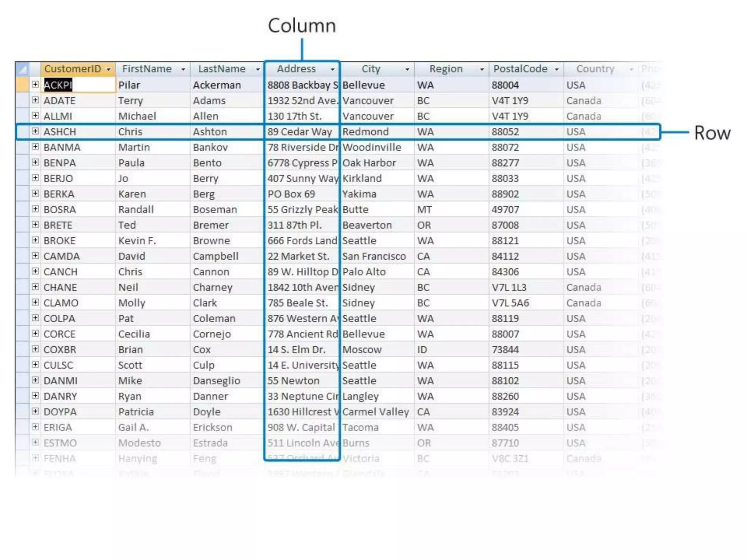Select the City column header

pos(371,69)
